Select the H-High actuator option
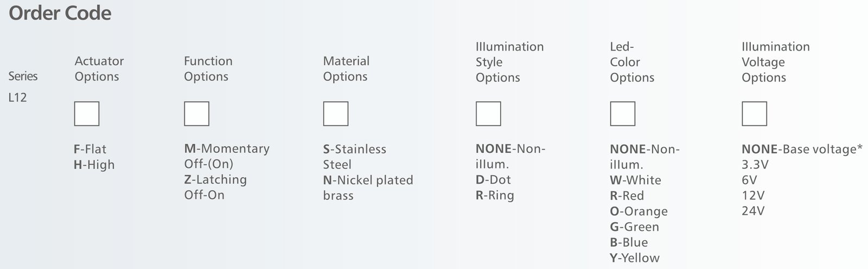 (x=94, y=165)
